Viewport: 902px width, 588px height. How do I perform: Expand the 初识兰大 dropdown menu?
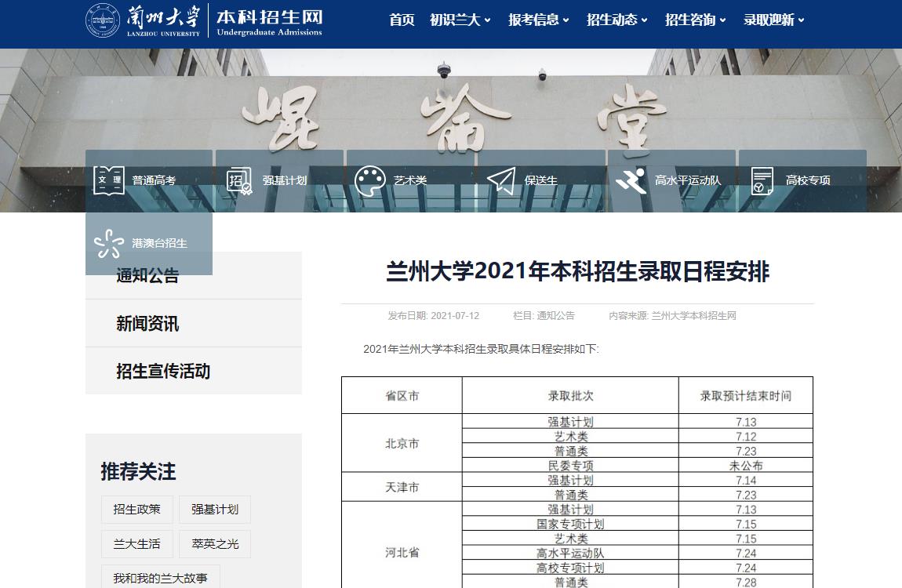pos(460,20)
